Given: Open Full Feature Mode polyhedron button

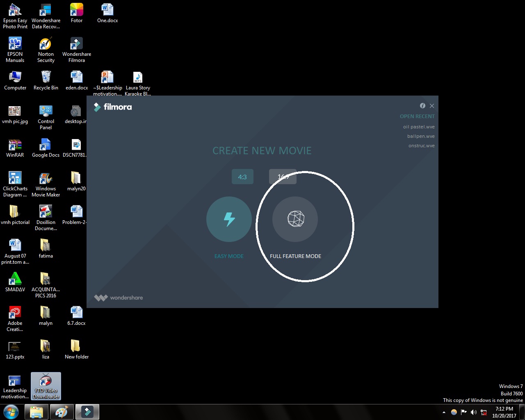Looking at the screenshot, I should pos(295,219).
